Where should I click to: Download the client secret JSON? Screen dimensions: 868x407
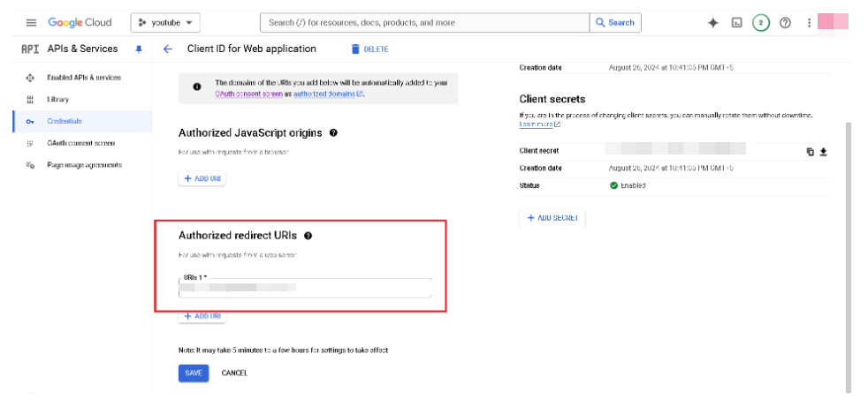(x=823, y=151)
